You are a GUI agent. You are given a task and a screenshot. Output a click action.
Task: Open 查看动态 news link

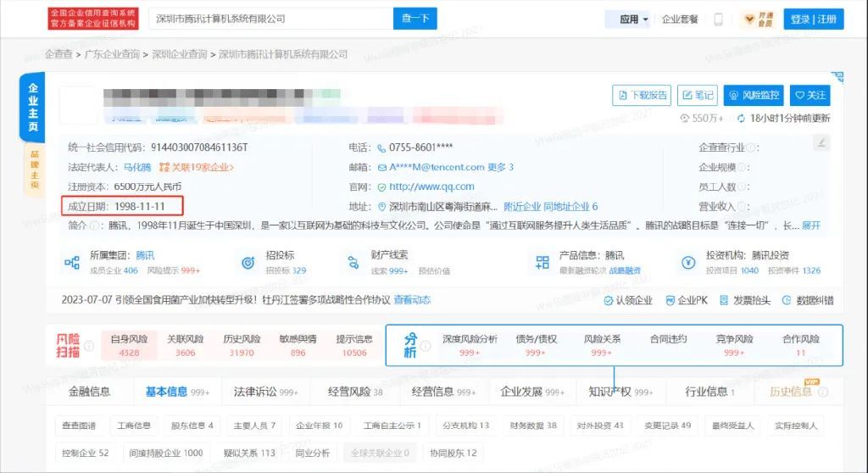pos(413,299)
